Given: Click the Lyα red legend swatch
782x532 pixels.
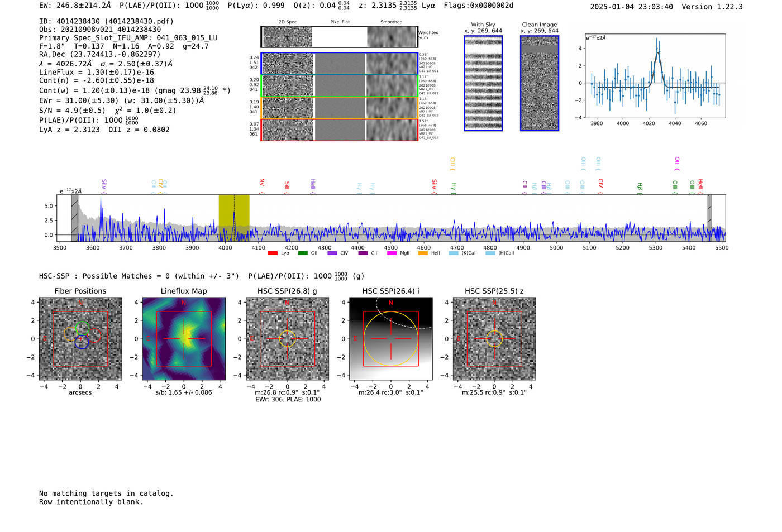Looking at the screenshot, I should click(273, 253).
